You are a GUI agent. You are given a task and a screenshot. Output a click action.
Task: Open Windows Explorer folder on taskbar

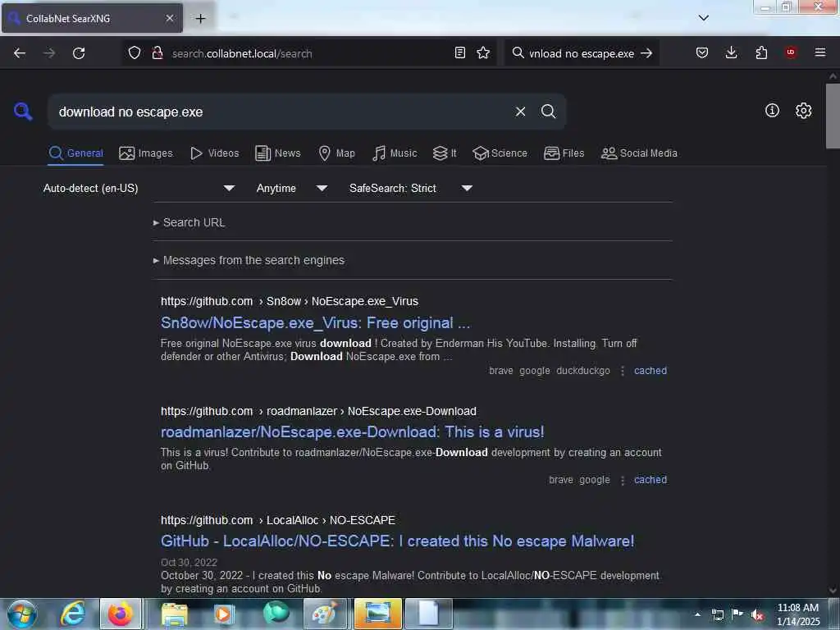pos(175,614)
